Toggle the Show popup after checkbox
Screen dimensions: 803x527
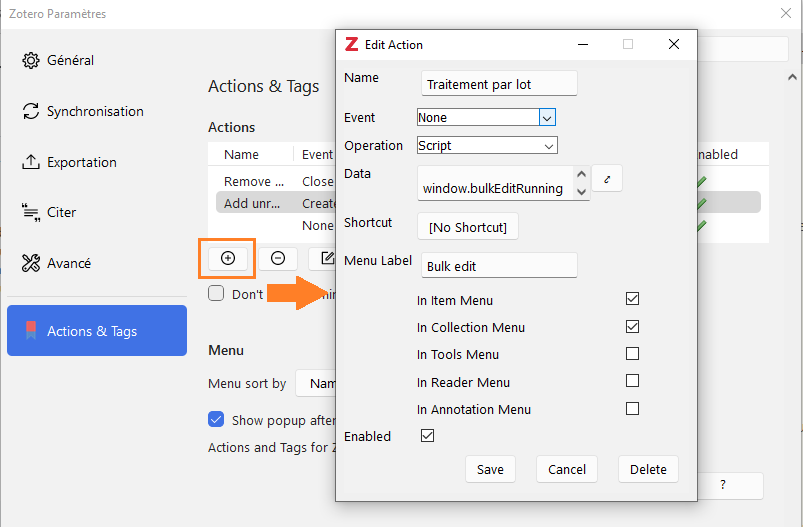click(x=216, y=419)
